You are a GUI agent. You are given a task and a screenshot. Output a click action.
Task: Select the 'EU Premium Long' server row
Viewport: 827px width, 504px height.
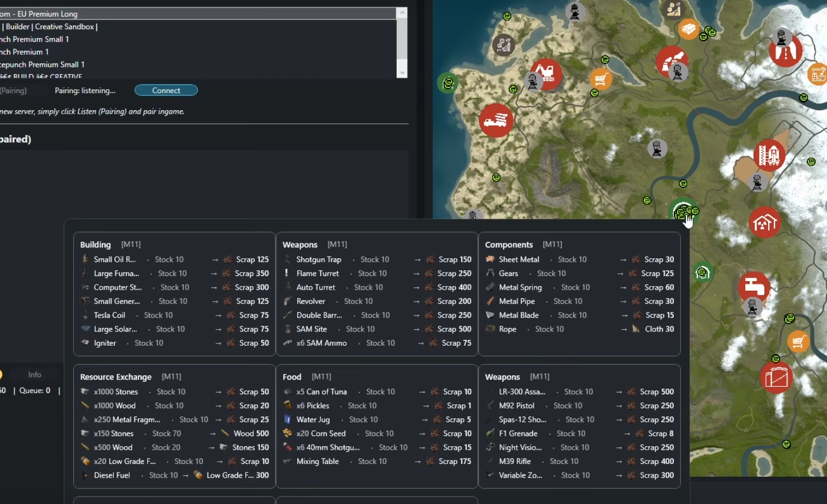click(198, 14)
